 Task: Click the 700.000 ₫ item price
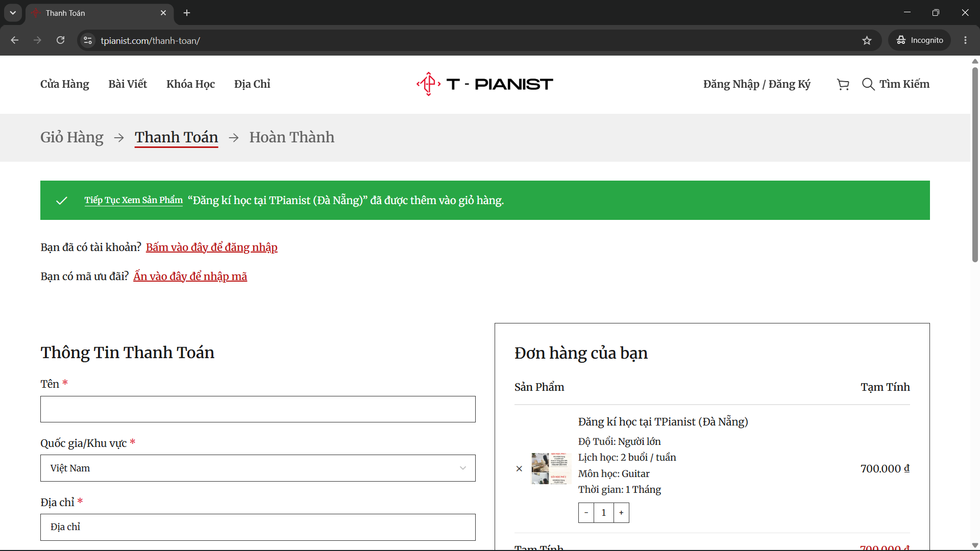[x=885, y=468]
